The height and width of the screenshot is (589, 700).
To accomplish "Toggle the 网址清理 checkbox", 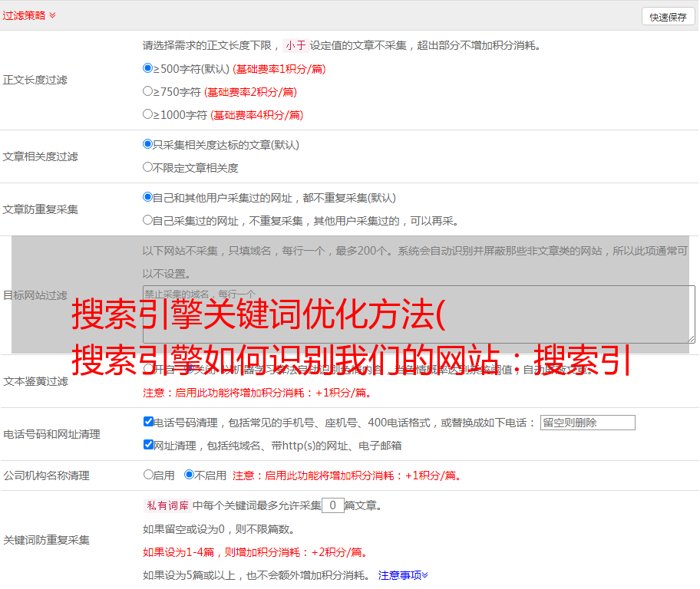I will click(x=148, y=445).
